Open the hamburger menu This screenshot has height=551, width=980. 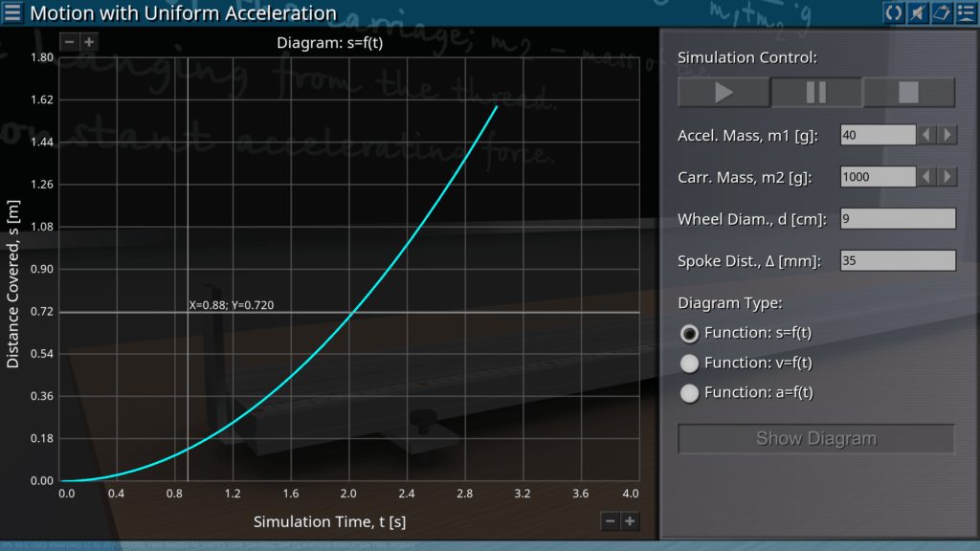click(12, 13)
